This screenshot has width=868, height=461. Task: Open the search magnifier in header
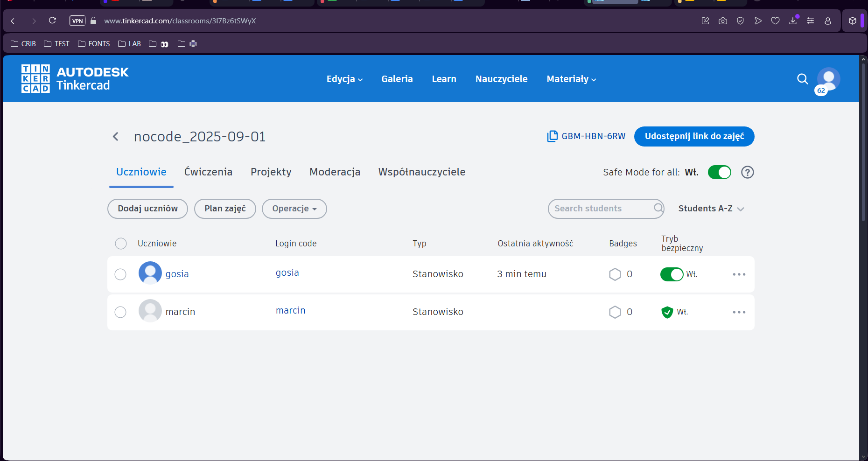point(802,79)
